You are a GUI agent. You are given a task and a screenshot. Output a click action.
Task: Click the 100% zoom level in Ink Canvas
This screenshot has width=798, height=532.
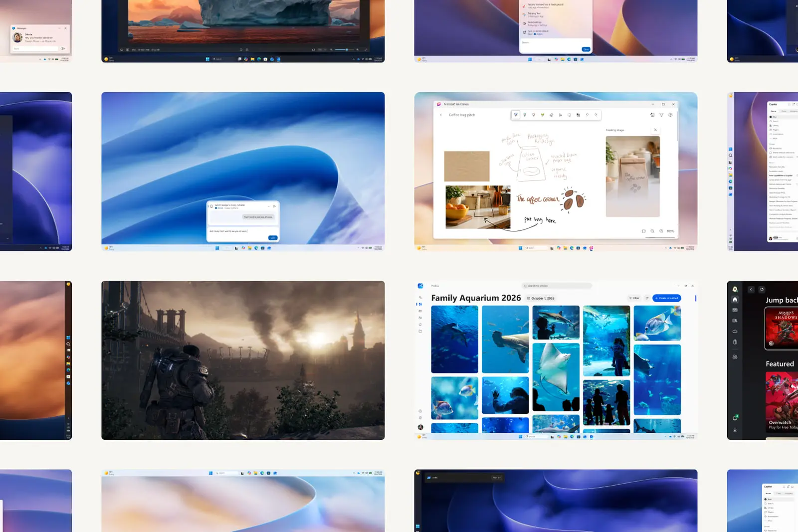point(670,231)
